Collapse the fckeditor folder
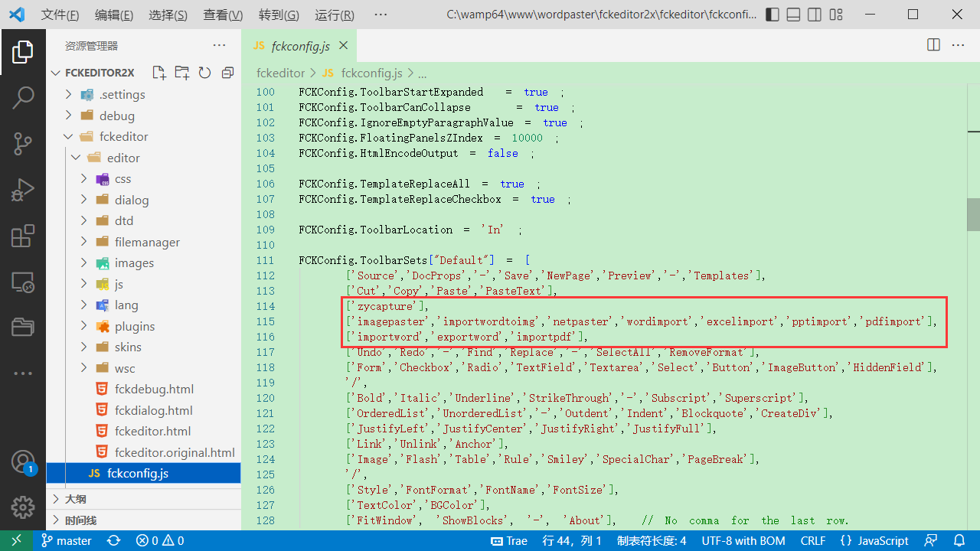The width and height of the screenshot is (980, 551). [x=123, y=136]
